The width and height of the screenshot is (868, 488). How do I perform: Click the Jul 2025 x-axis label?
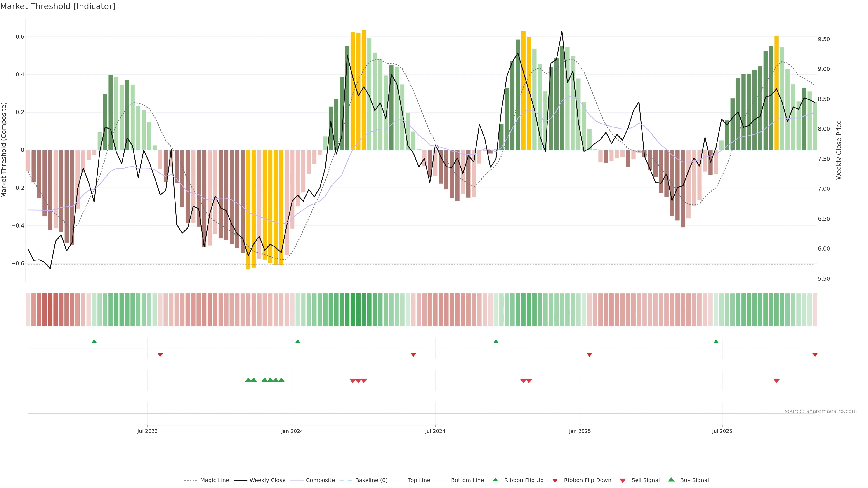tap(722, 431)
